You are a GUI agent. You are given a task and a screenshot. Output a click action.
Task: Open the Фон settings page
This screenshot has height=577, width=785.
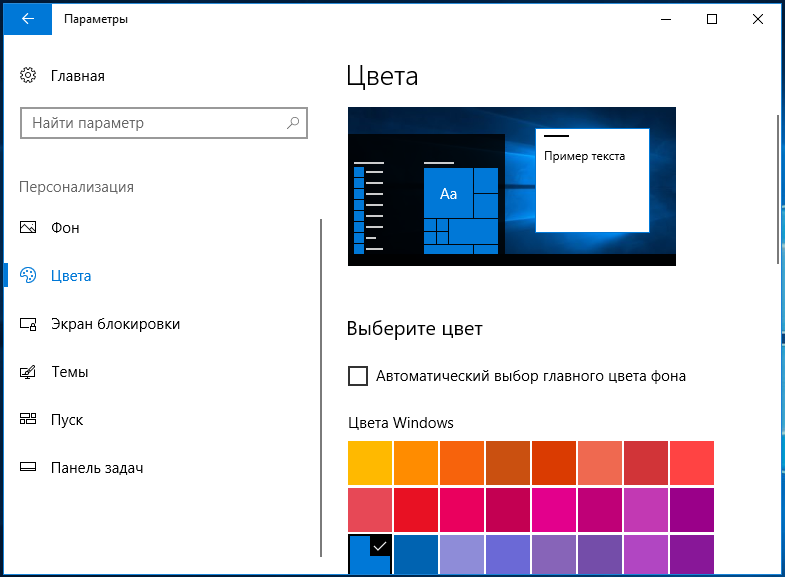point(65,228)
